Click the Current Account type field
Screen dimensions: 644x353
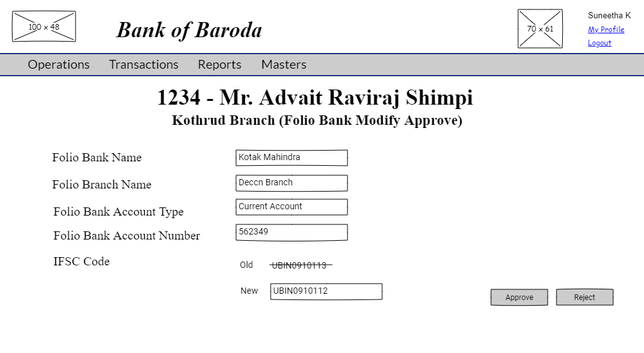coord(291,207)
